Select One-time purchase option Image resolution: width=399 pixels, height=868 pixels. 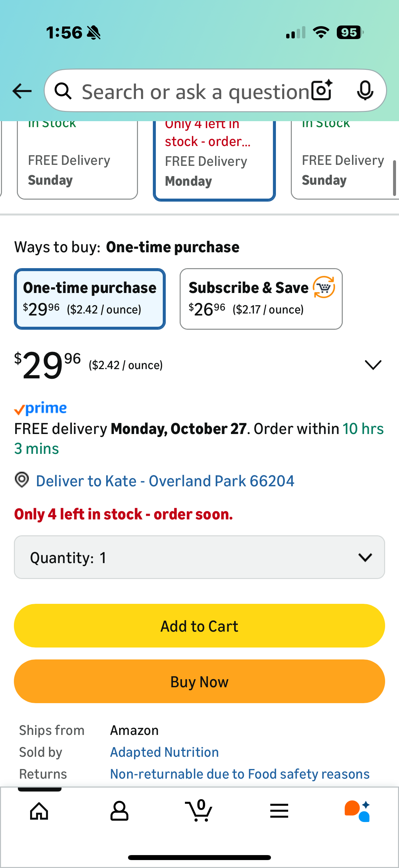coord(90,299)
